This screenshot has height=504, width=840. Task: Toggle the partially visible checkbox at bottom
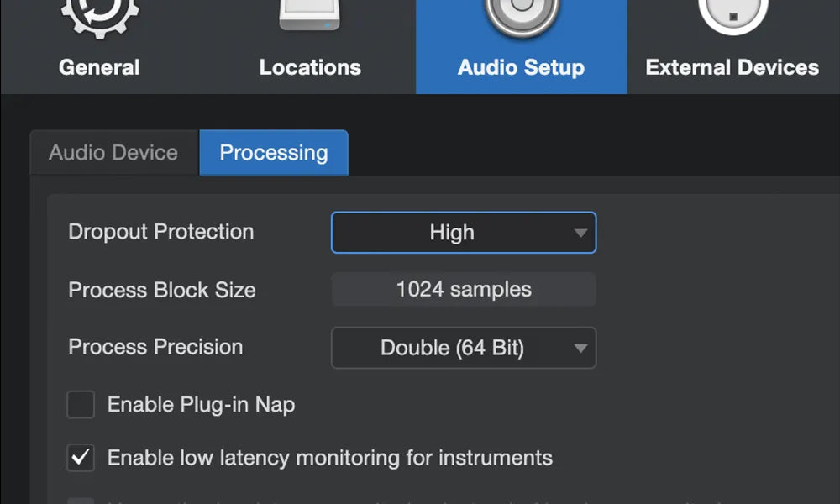[81, 502]
